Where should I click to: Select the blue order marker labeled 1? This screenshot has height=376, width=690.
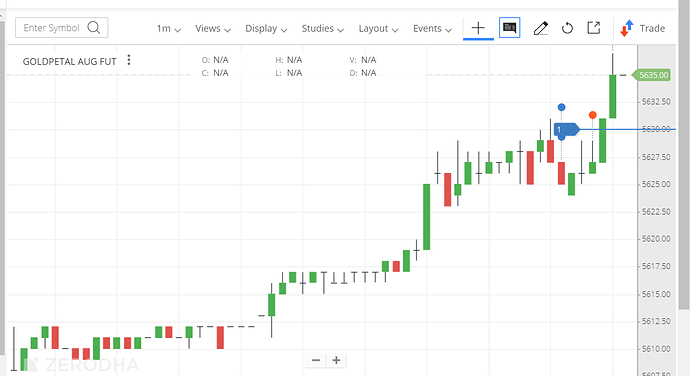566,129
